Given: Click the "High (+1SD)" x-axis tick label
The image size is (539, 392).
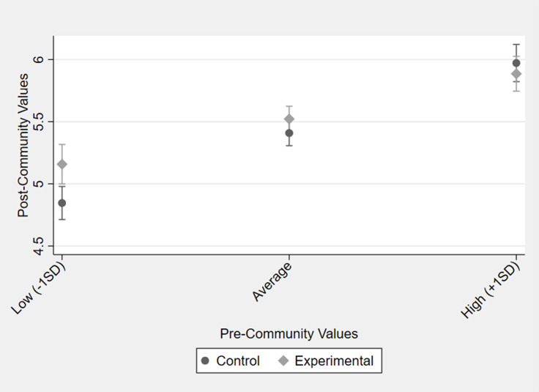Looking at the screenshot, I should point(492,289).
